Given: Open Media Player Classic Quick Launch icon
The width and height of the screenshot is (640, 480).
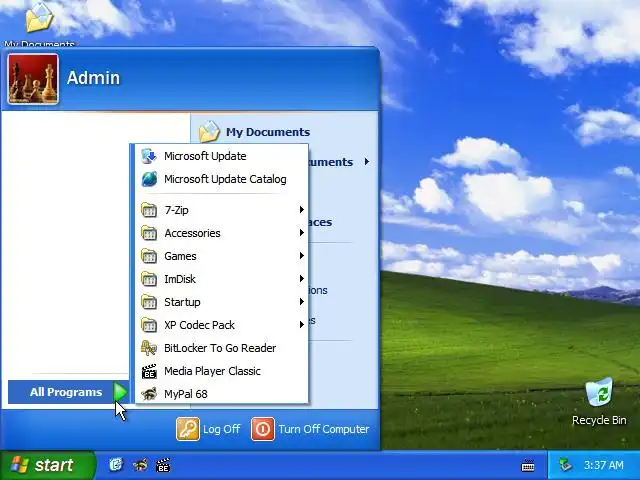Looking at the screenshot, I should point(163,465).
